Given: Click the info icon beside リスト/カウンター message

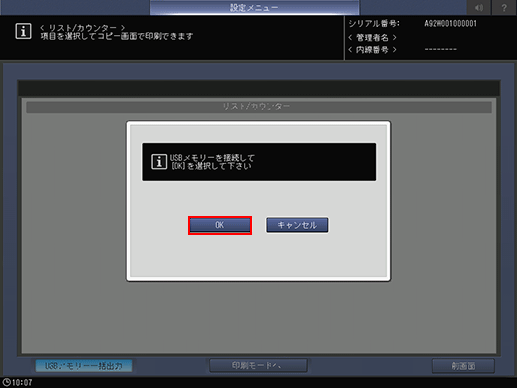Looking at the screenshot, I should click(23, 31).
